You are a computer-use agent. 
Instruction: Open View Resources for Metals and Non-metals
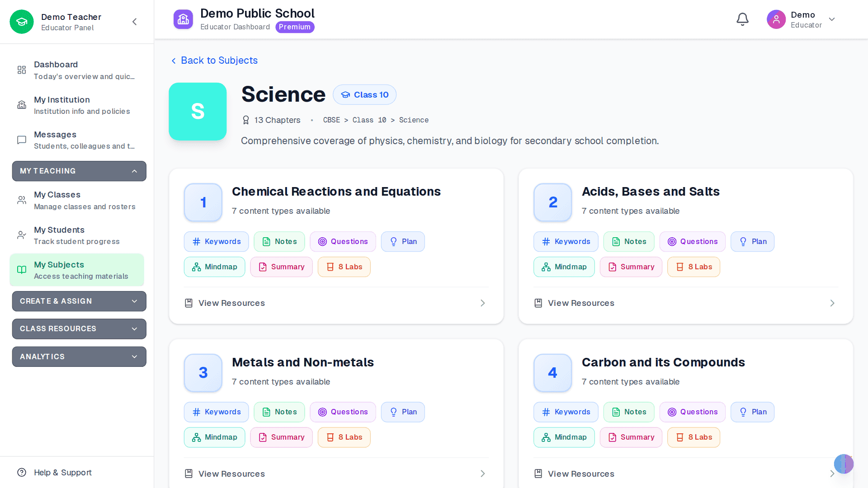pyautogui.click(x=336, y=474)
